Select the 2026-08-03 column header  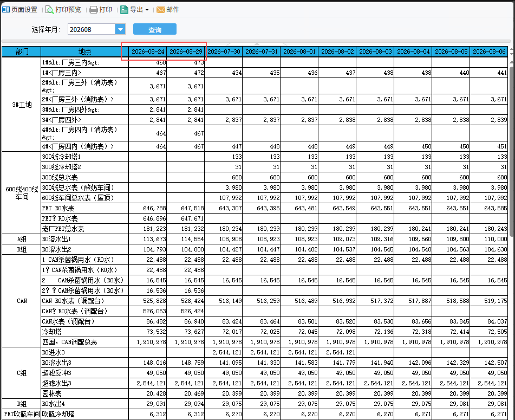(x=375, y=51)
